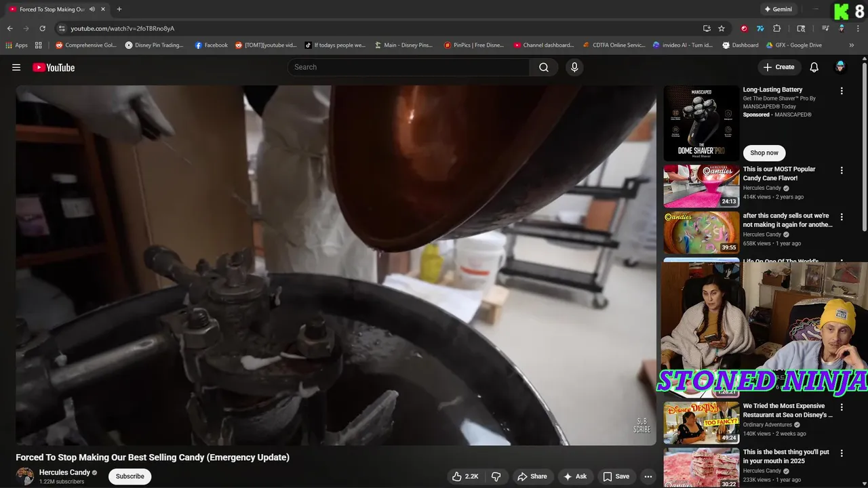The width and height of the screenshot is (868, 488).
Task: Open the blue 7 extension icon
Action: (x=760, y=28)
